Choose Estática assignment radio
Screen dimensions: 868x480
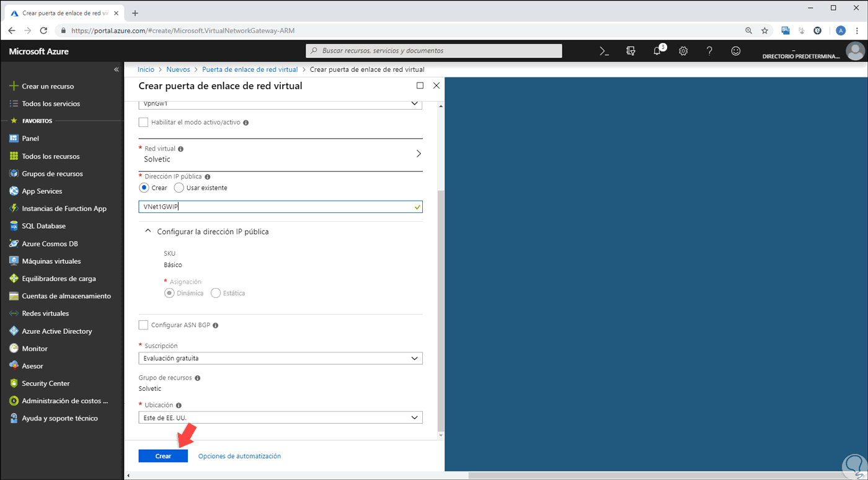216,293
